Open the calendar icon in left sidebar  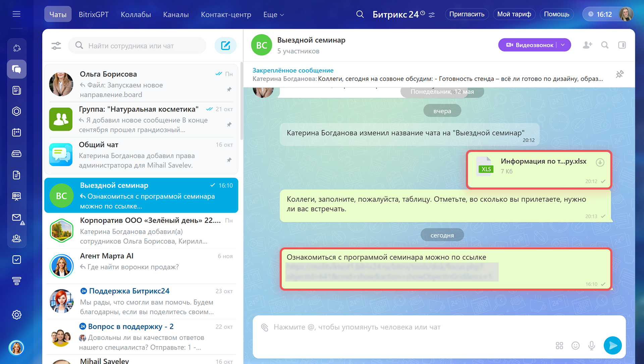(16, 132)
